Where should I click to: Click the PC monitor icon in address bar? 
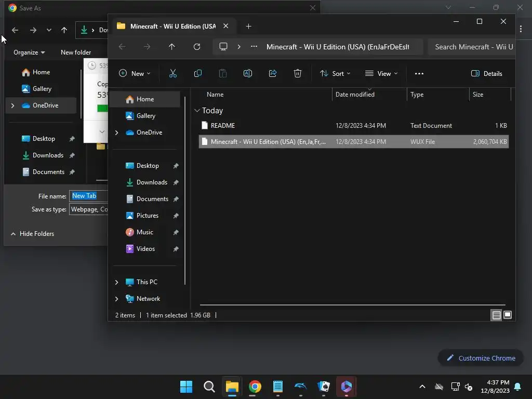pos(223,46)
